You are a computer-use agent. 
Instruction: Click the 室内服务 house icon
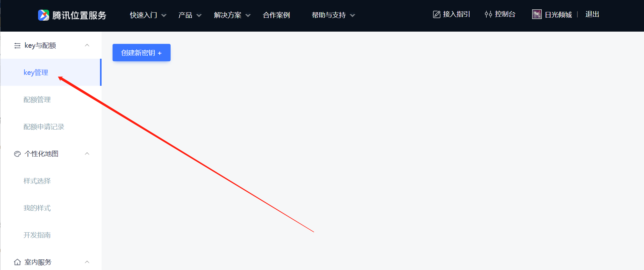(17, 262)
